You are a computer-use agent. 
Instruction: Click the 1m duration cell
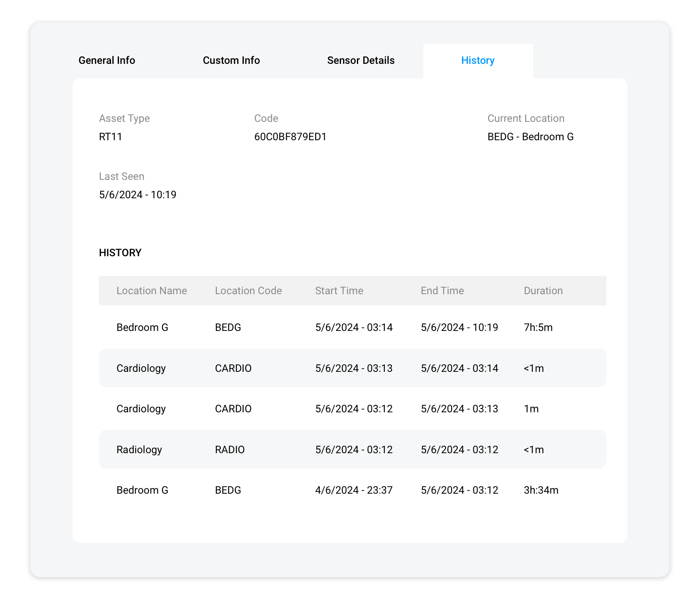pyautogui.click(x=531, y=409)
